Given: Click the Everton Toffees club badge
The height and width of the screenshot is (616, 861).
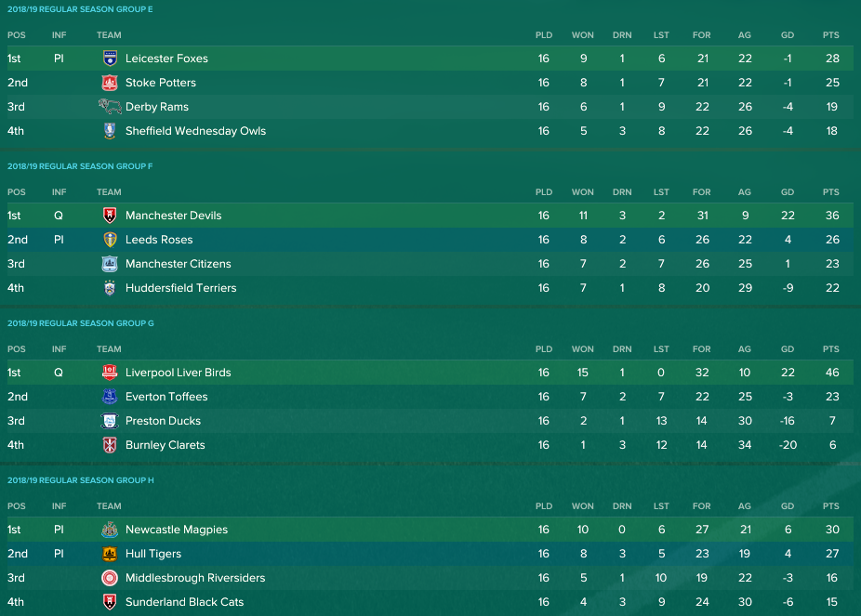Looking at the screenshot, I should (x=110, y=397).
